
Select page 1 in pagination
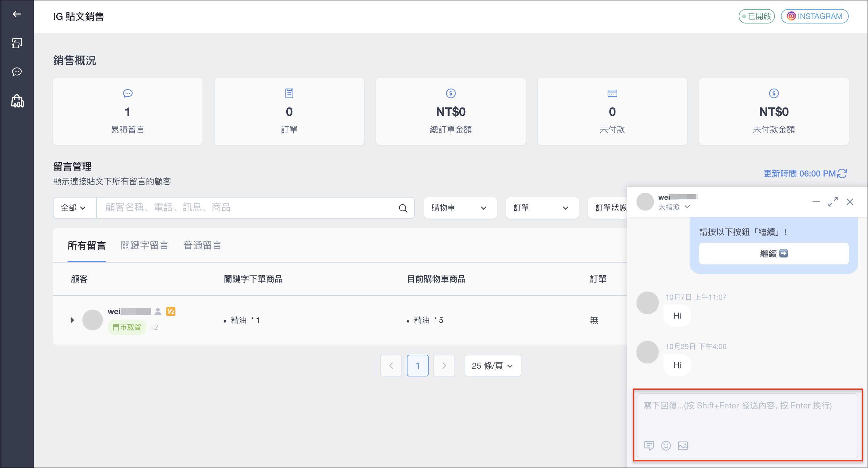coord(417,366)
